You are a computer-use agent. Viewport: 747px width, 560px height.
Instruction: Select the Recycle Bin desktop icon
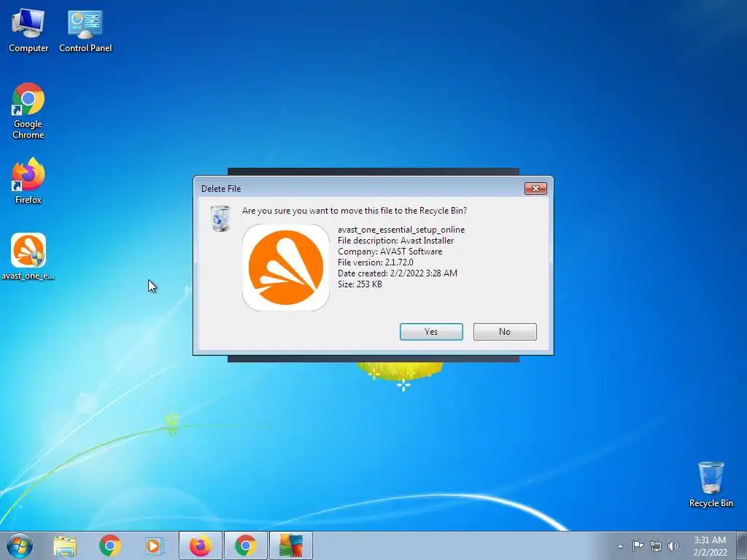711,484
